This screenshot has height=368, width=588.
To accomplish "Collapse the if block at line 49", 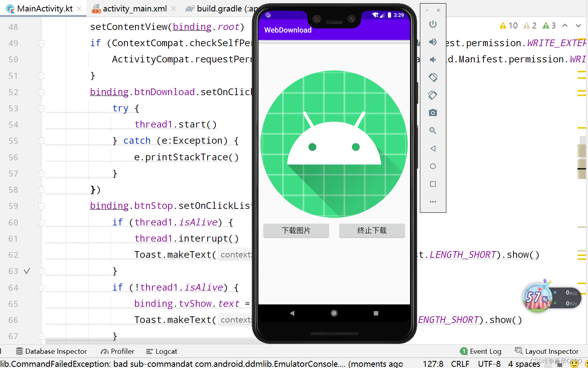I will (x=41, y=43).
